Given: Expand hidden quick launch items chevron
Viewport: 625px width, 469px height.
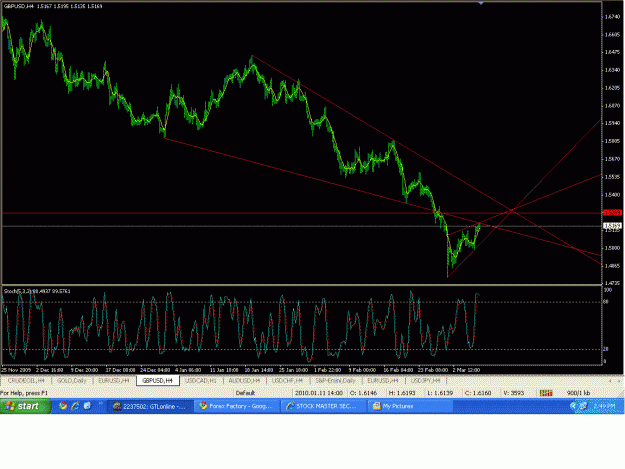Looking at the screenshot, I should (x=100, y=404).
